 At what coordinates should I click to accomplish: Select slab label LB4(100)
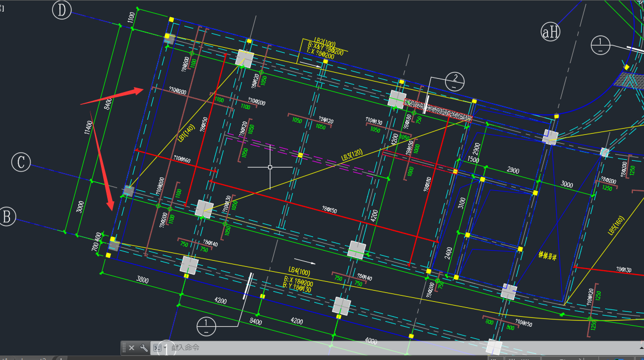coord(299,271)
